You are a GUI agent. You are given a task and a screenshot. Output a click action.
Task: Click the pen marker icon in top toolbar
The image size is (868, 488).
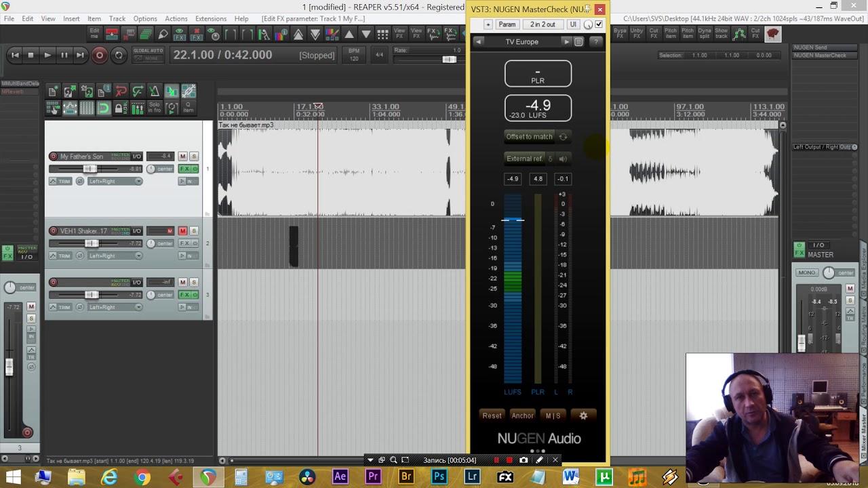[163, 33]
